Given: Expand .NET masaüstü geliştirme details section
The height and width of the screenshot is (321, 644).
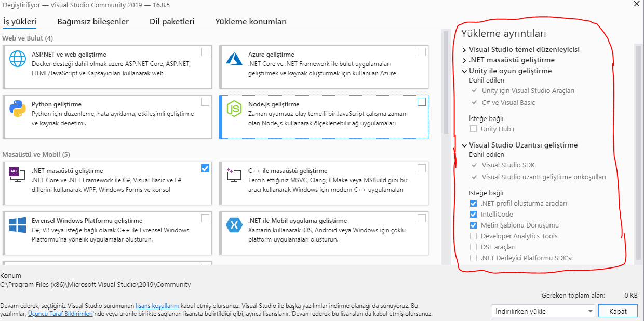Looking at the screenshot, I should click(464, 60).
